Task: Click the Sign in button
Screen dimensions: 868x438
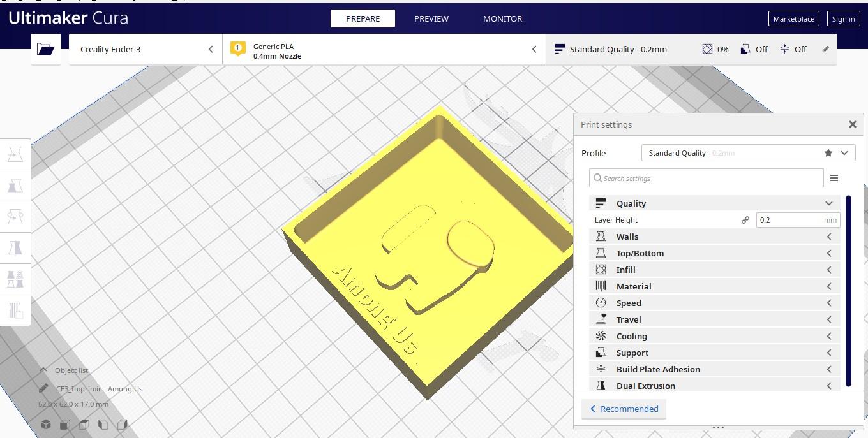Action: tap(843, 18)
